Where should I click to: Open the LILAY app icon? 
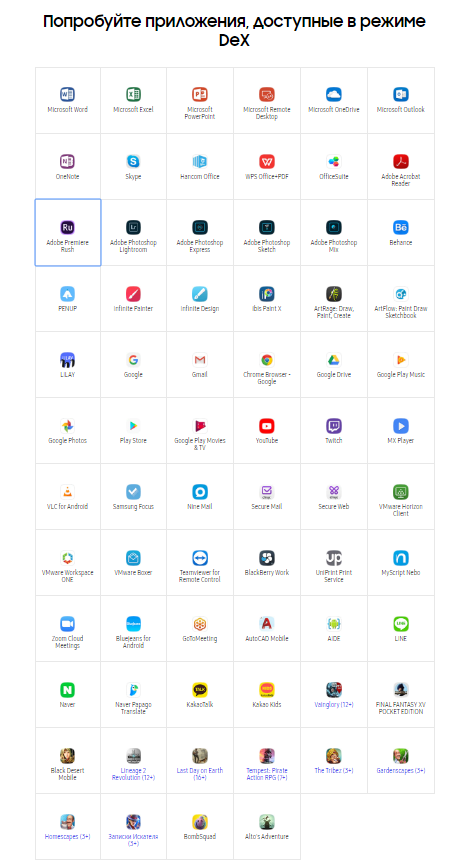point(67,360)
